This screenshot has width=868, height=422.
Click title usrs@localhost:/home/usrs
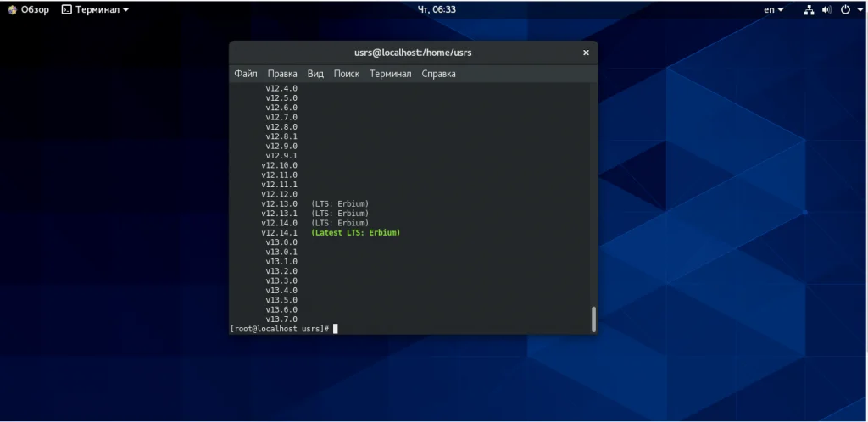click(413, 53)
